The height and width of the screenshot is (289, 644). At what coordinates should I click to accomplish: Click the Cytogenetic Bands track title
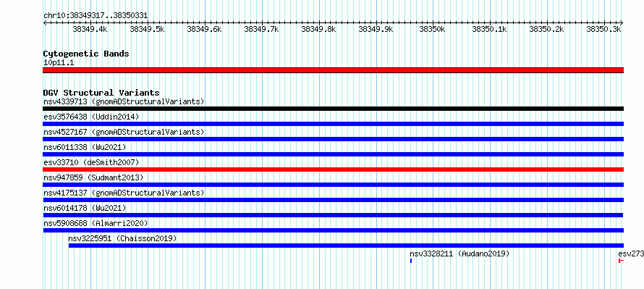coord(86,54)
